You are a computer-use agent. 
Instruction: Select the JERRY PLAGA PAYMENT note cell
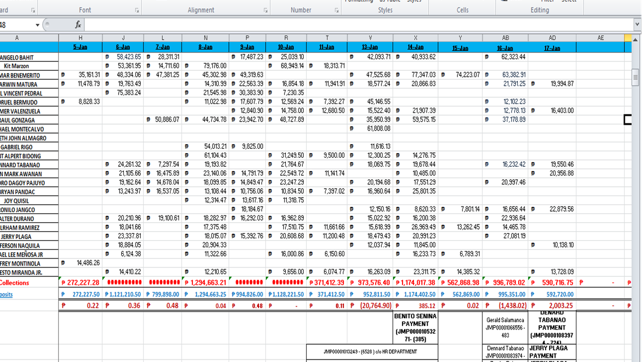(552, 352)
